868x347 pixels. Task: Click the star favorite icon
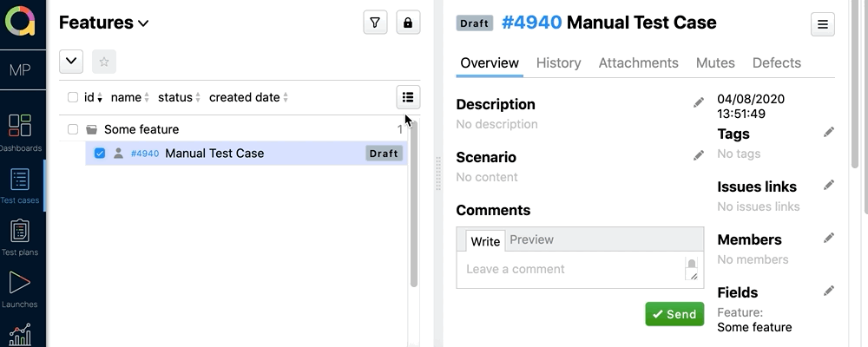pos(104,62)
